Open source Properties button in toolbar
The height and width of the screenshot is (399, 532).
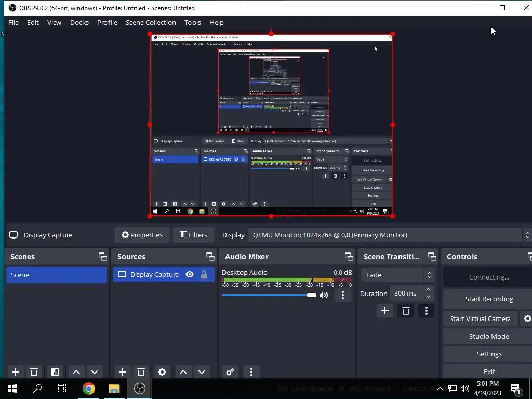click(142, 235)
